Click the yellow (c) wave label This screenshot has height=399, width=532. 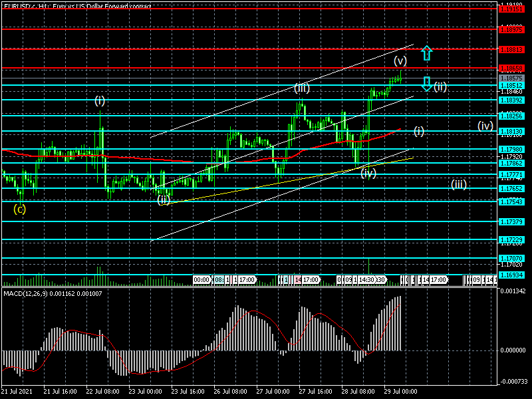tap(20, 209)
